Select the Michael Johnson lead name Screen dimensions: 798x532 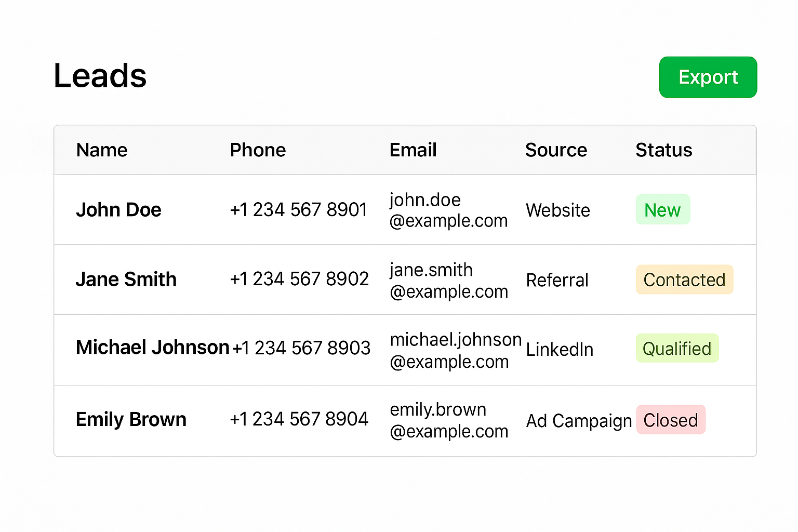(x=152, y=347)
